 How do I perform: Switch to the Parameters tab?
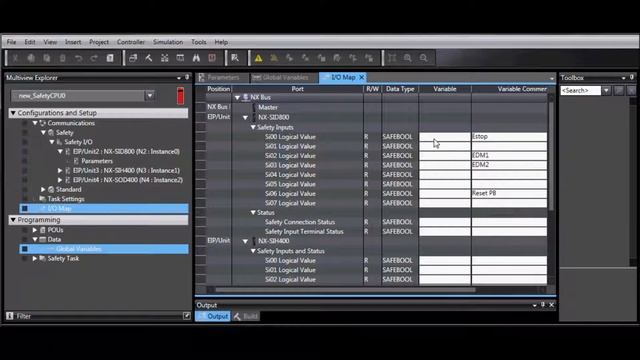223,77
